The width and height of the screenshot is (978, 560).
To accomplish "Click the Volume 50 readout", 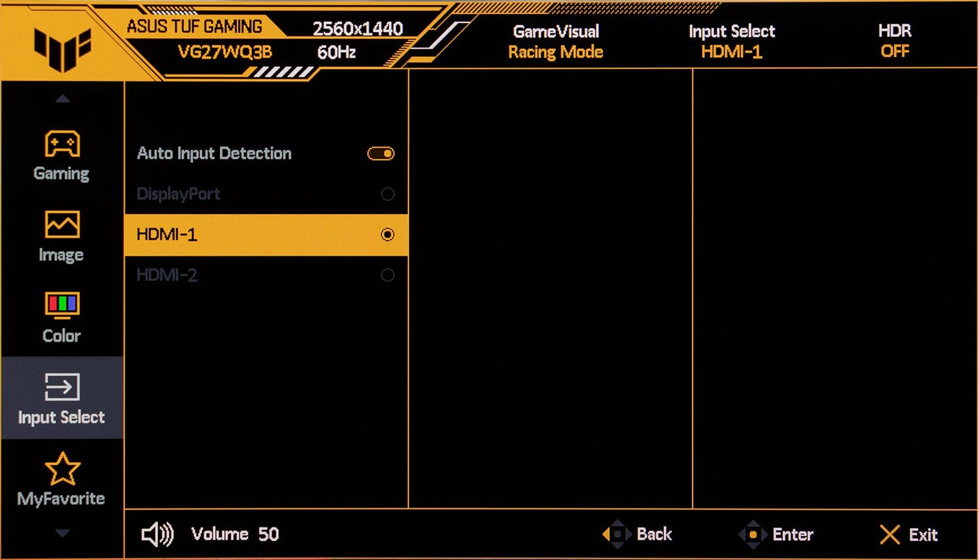I will coord(235,534).
